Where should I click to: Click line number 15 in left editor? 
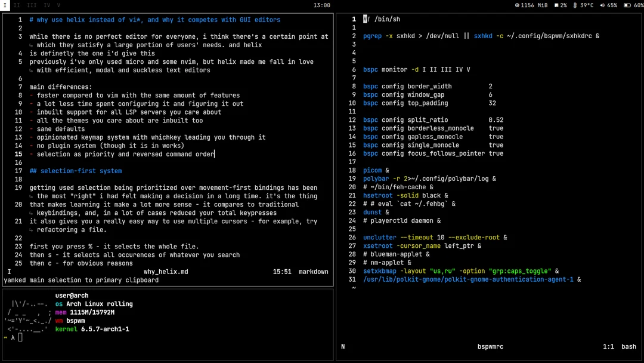(x=18, y=154)
